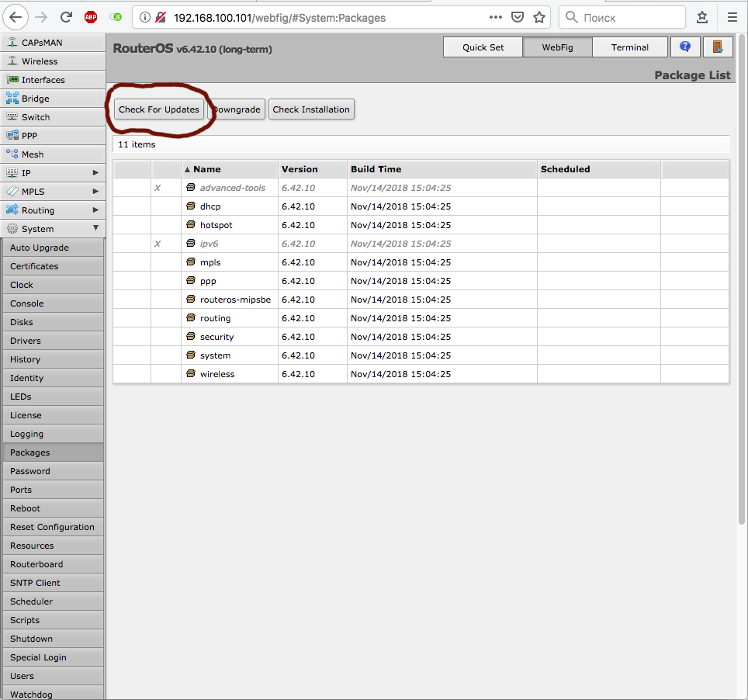The image size is (748, 700).
Task: Click the dhcp package icon
Action: (191, 206)
